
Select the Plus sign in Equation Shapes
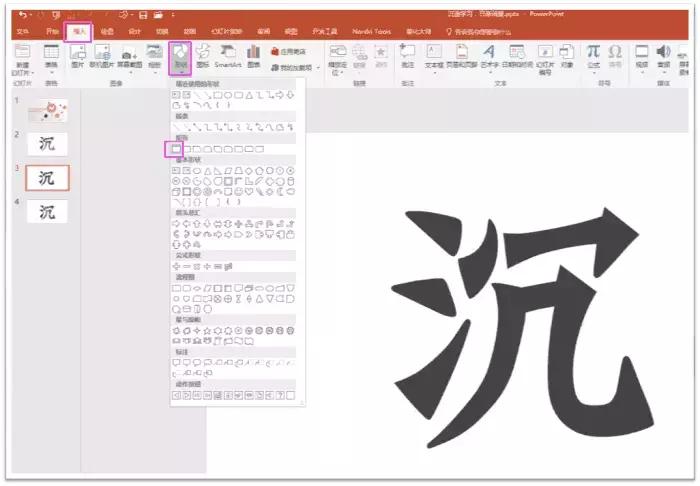point(176,266)
